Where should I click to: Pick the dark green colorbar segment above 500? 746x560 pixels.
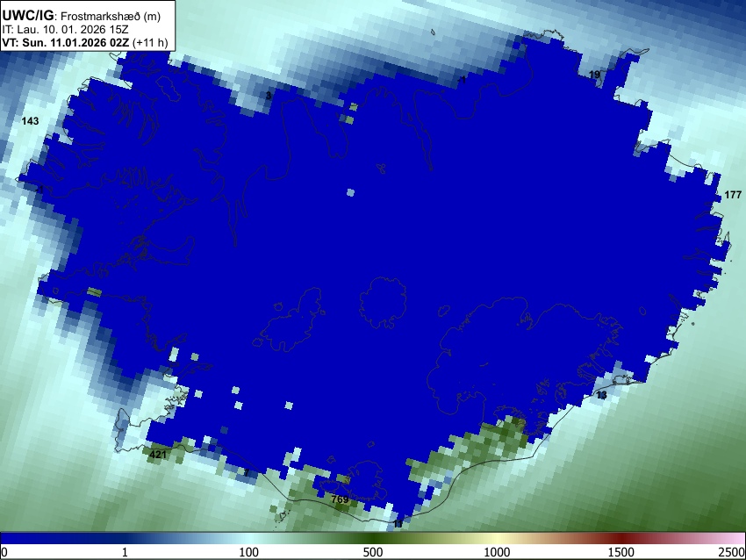(x=373, y=539)
